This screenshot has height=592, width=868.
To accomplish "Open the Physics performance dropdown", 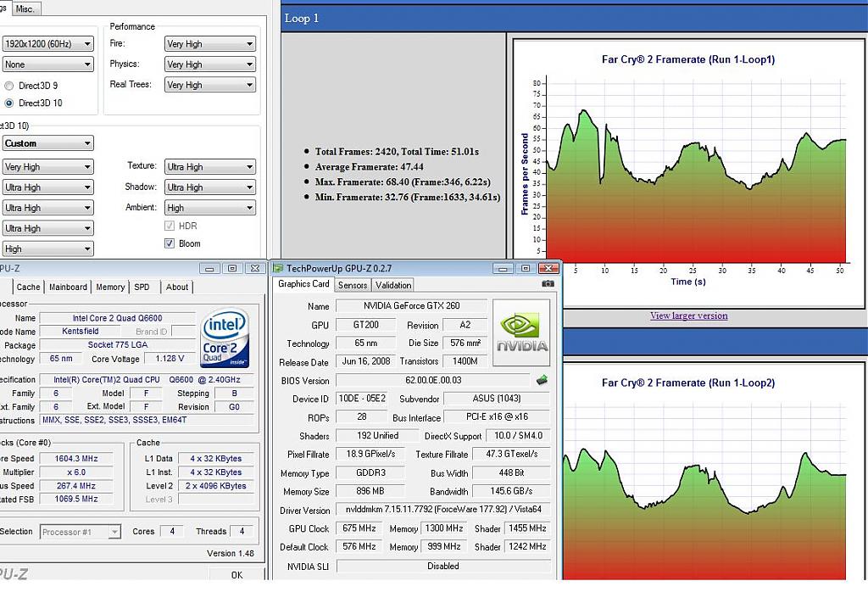I will coord(210,64).
